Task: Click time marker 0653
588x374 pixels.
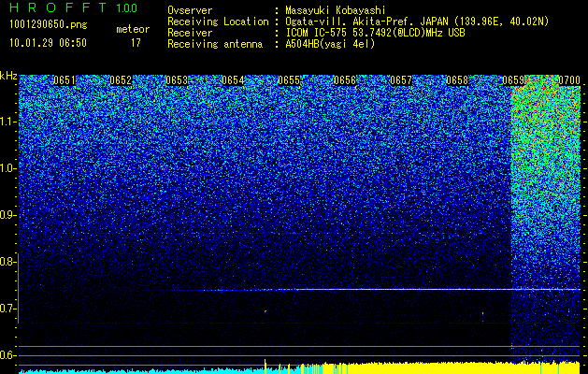Action: [177, 80]
